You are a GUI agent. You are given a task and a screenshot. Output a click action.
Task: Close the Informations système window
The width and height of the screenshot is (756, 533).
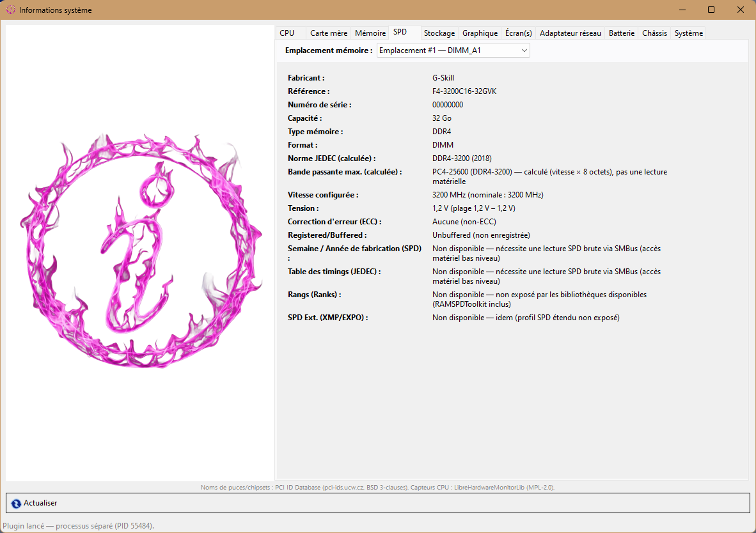point(741,10)
